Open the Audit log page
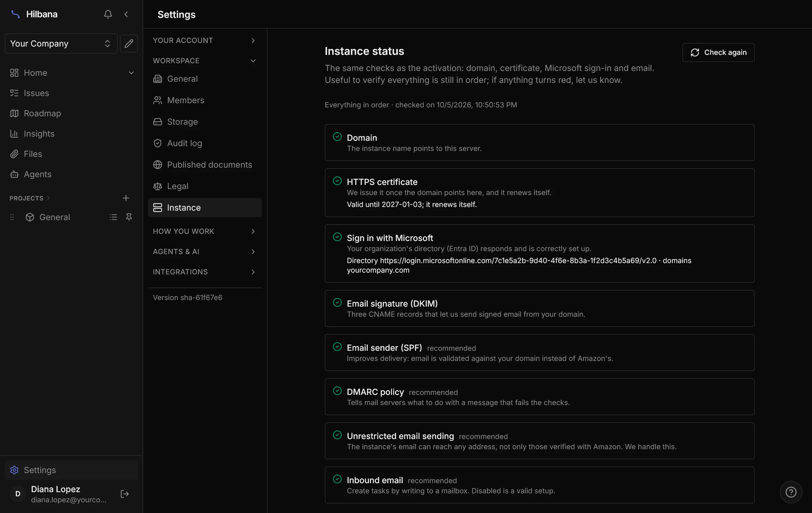The width and height of the screenshot is (812, 513). [205, 143]
